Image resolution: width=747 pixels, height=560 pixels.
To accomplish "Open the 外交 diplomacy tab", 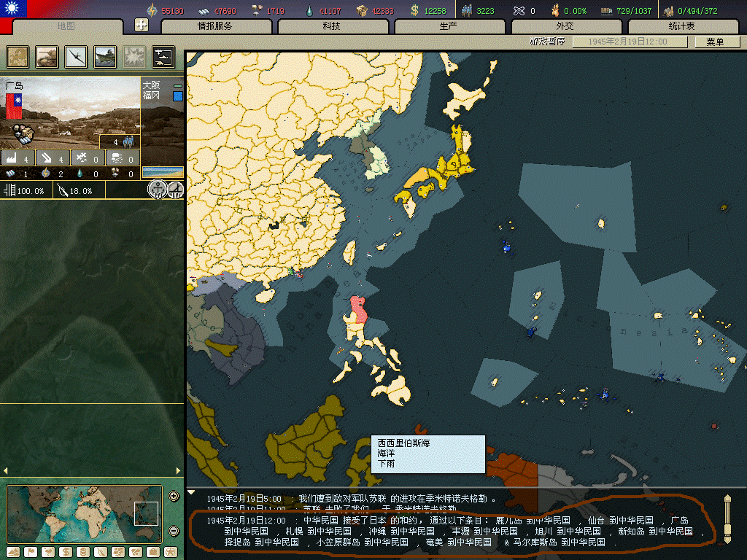I will tap(565, 27).
